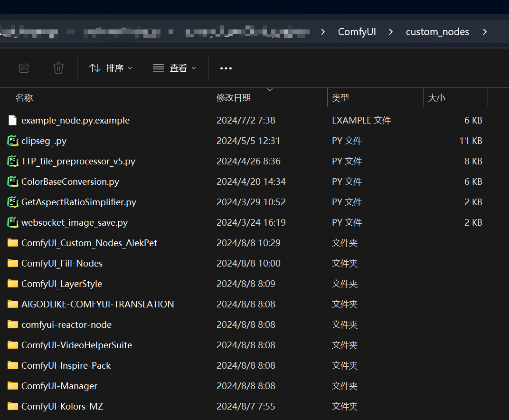Viewport: 509px width, 420px height.
Task: Click the PyCharm icon beside ColorBaseConversion.py
Action: click(x=13, y=181)
